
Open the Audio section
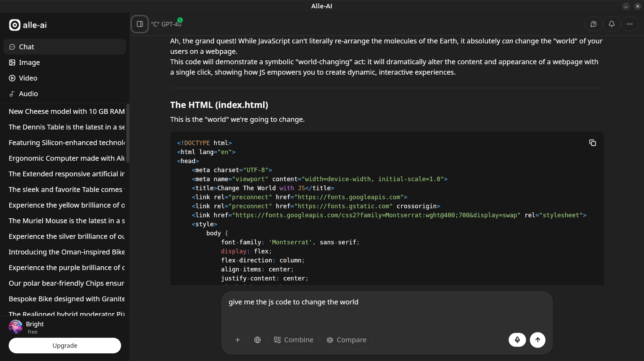click(x=28, y=94)
